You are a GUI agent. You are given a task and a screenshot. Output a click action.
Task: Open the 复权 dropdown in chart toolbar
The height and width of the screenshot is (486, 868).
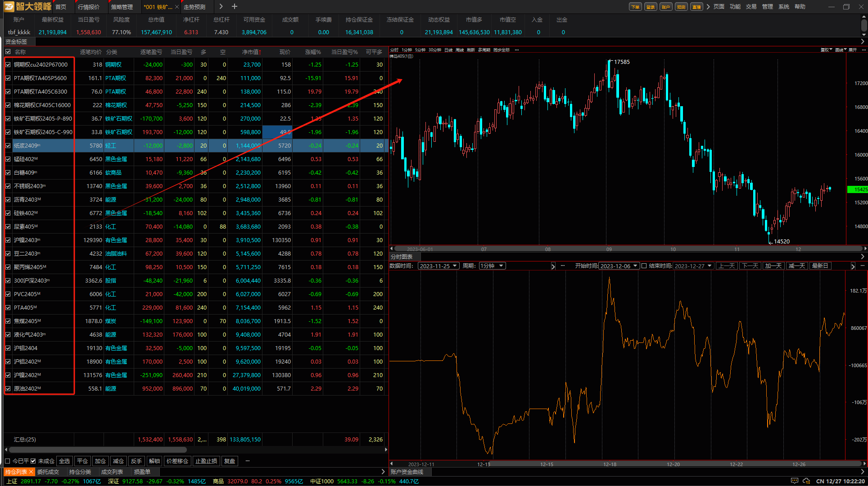click(x=826, y=50)
